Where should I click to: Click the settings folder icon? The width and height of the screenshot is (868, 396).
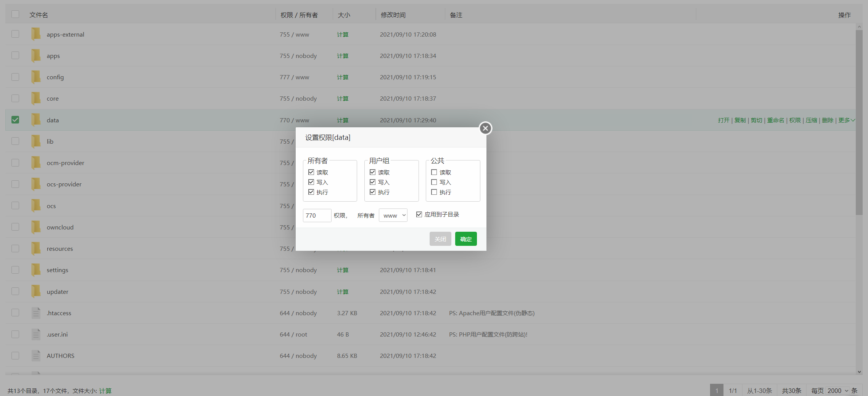35,269
